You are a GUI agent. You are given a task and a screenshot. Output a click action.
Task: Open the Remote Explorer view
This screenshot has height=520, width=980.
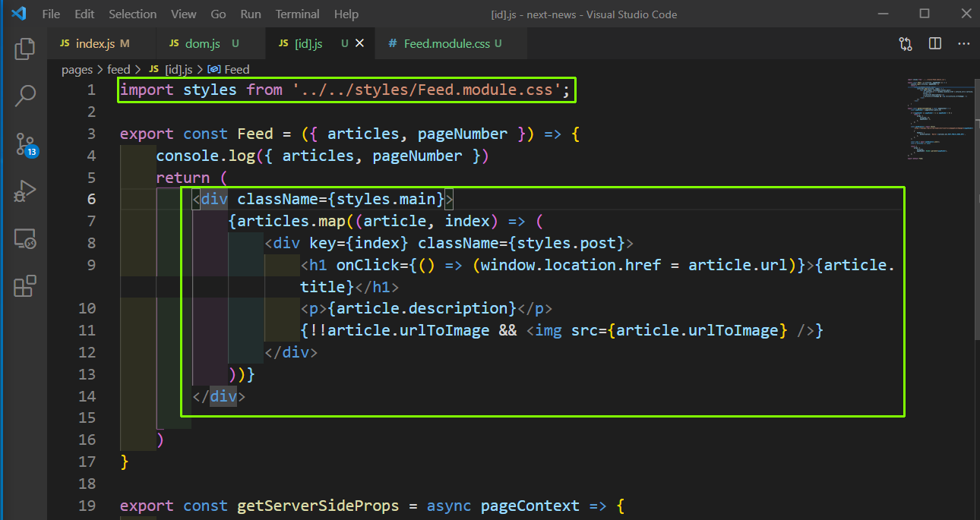tap(24, 239)
